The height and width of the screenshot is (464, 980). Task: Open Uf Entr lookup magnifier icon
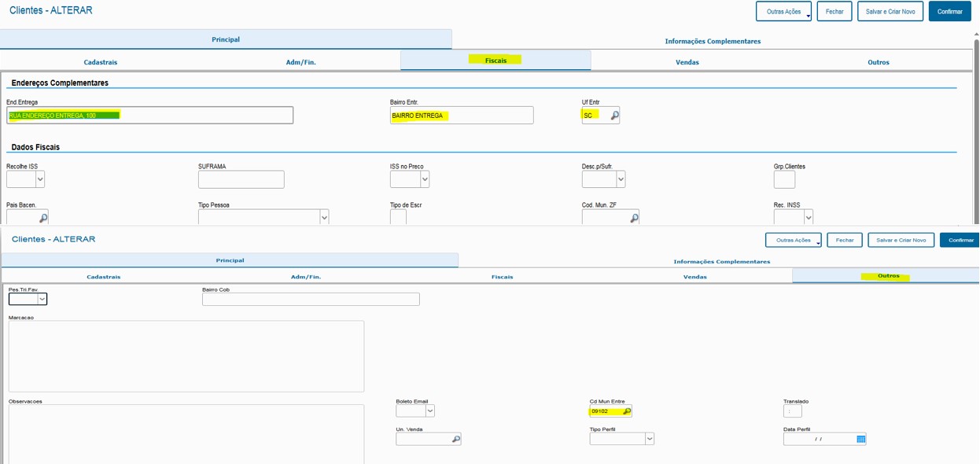click(x=614, y=116)
